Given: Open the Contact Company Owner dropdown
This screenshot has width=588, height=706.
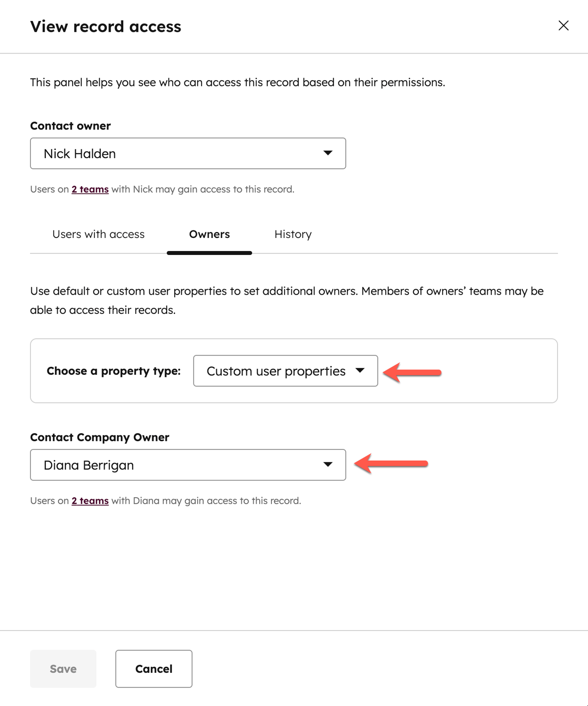Looking at the screenshot, I should [187, 465].
